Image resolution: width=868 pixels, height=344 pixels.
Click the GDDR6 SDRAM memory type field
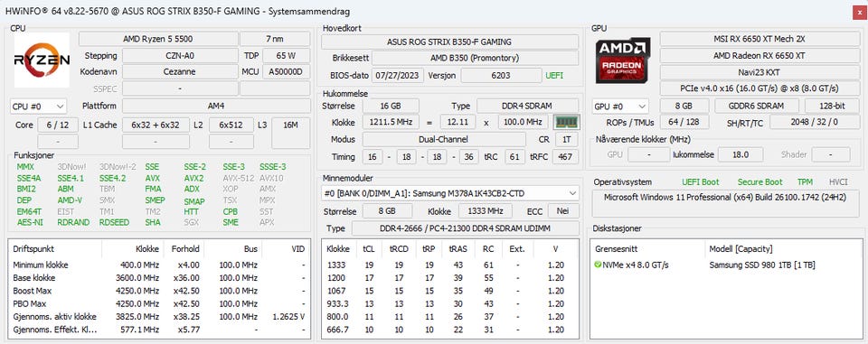[756, 107]
